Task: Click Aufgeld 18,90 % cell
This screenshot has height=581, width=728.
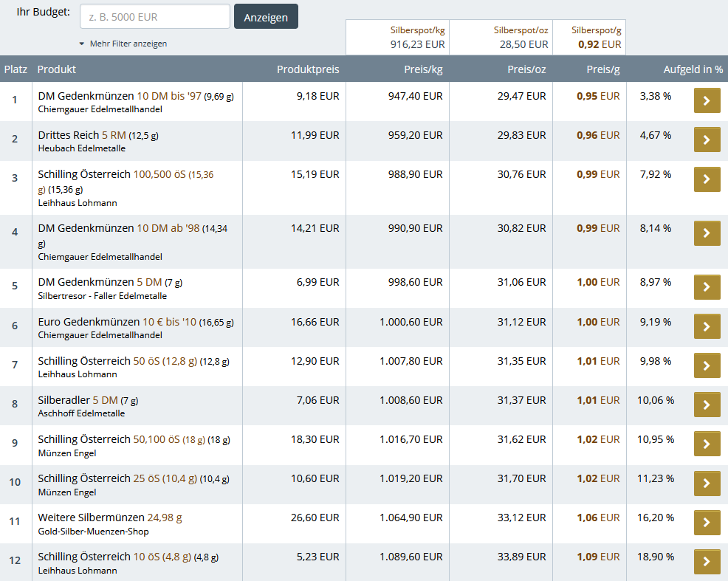Action: (656, 557)
